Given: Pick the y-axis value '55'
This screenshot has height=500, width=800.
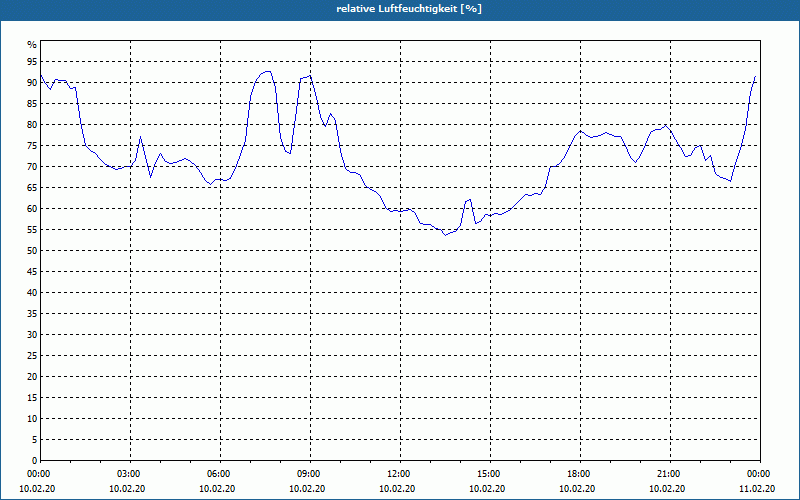Looking at the screenshot, I should [32, 230].
